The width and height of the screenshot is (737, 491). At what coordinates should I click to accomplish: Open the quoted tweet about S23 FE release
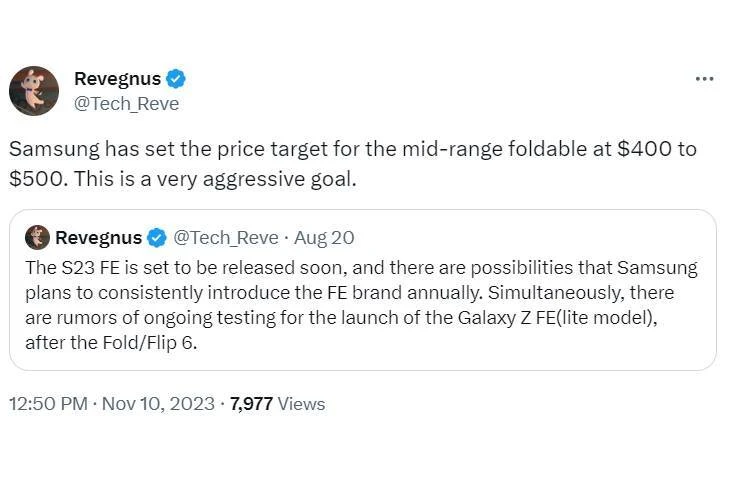362,290
